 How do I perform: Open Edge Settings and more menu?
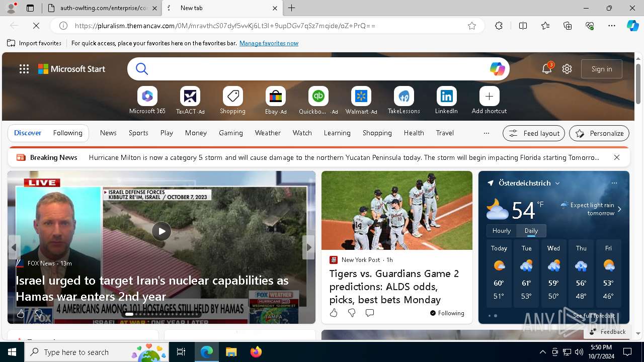pyautogui.click(x=612, y=26)
